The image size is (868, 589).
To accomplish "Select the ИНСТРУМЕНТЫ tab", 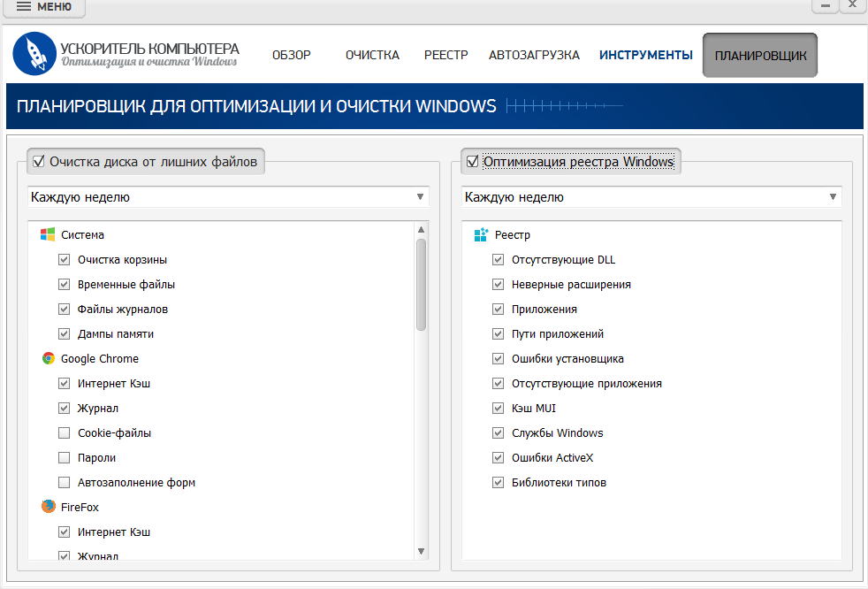I will point(646,55).
